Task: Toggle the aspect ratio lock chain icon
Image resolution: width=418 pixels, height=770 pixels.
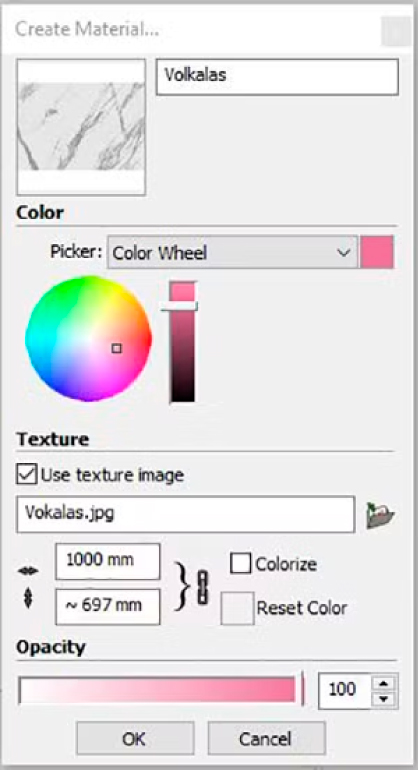Action: pos(202,587)
